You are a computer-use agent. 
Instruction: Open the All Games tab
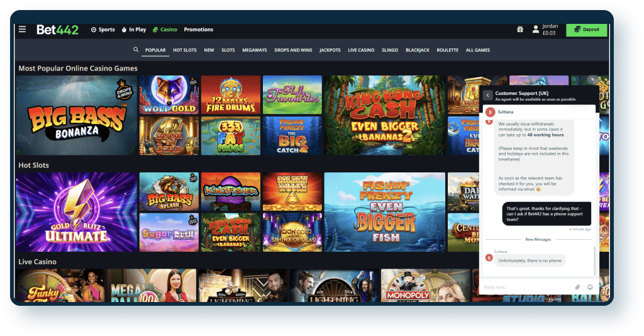[x=478, y=50]
